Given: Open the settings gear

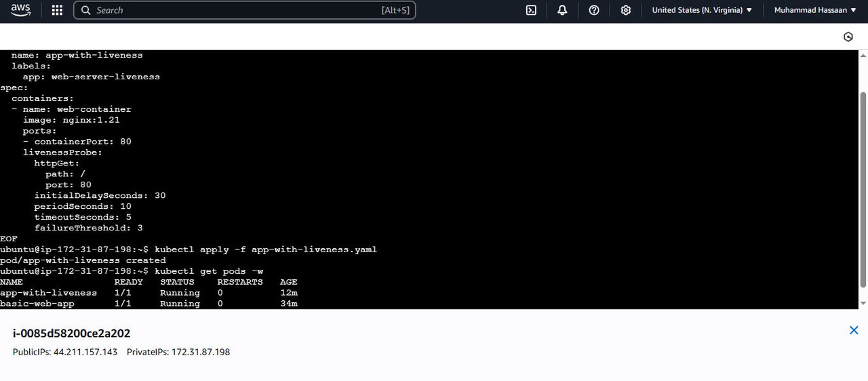Looking at the screenshot, I should click(626, 10).
